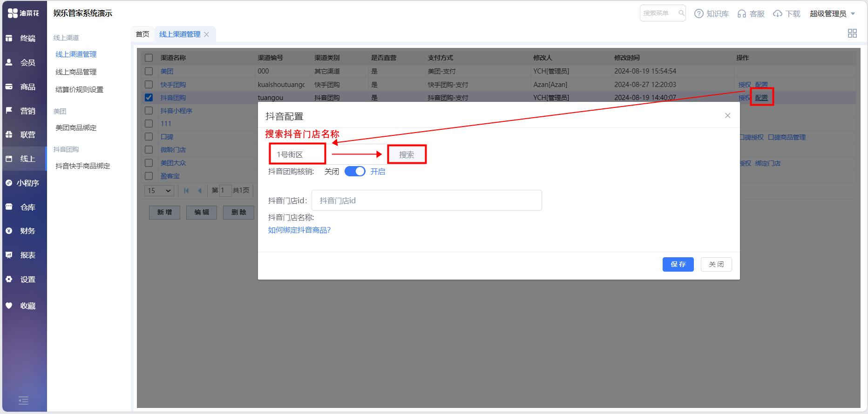868x414 pixels.
Task: Open 线上渠道管理 in the submenu
Action: coord(76,54)
